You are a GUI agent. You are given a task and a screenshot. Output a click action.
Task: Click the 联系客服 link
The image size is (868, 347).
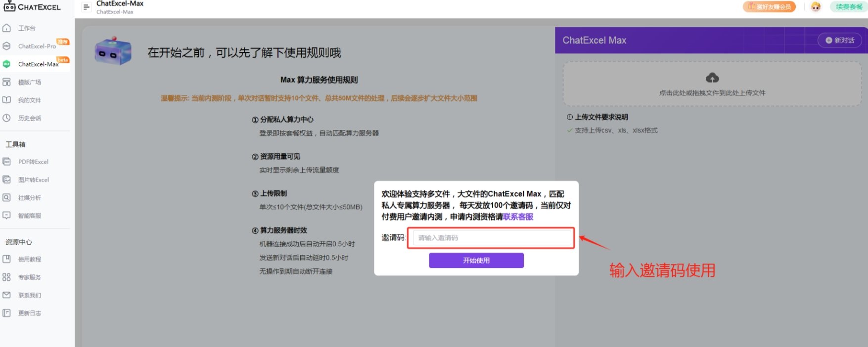518,217
